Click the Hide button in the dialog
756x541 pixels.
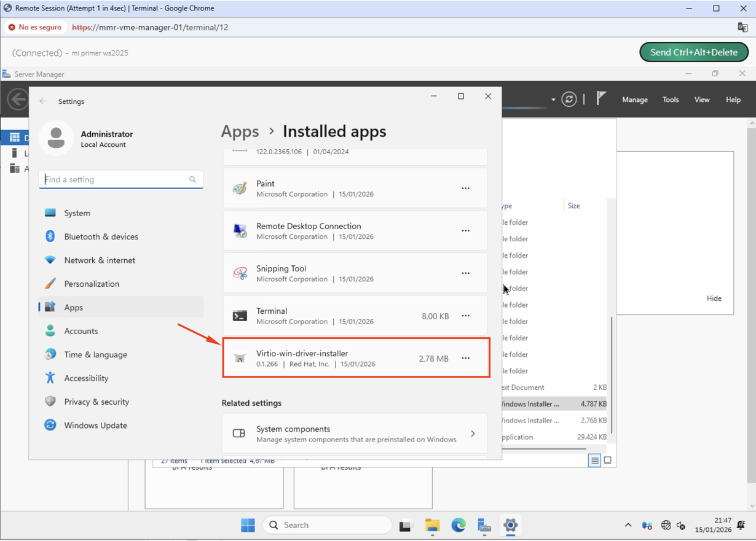click(x=714, y=298)
